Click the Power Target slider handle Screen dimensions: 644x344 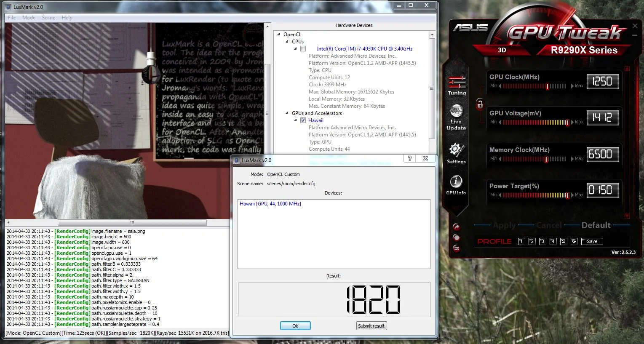(568, 195)
